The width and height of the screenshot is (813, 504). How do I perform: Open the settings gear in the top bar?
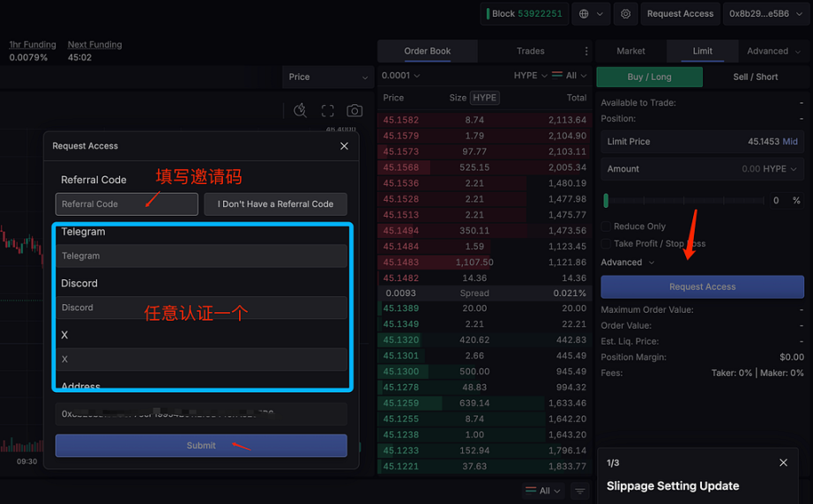tap(626, 14)
